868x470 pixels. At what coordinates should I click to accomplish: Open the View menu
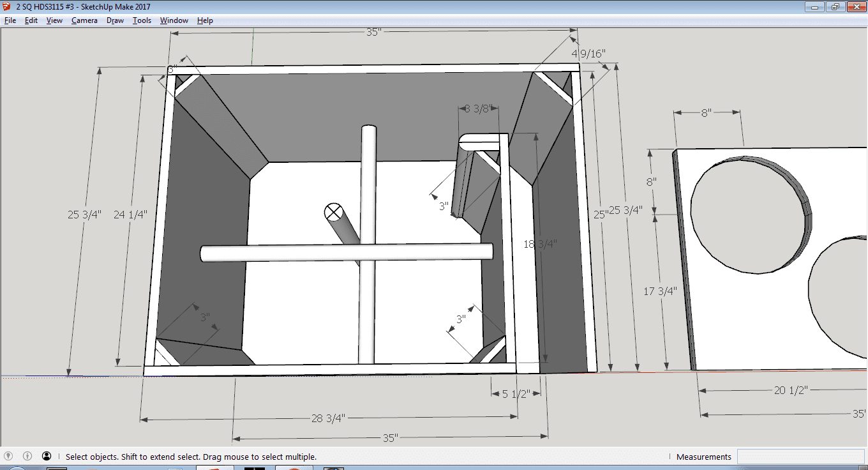[x=54, y=20]
